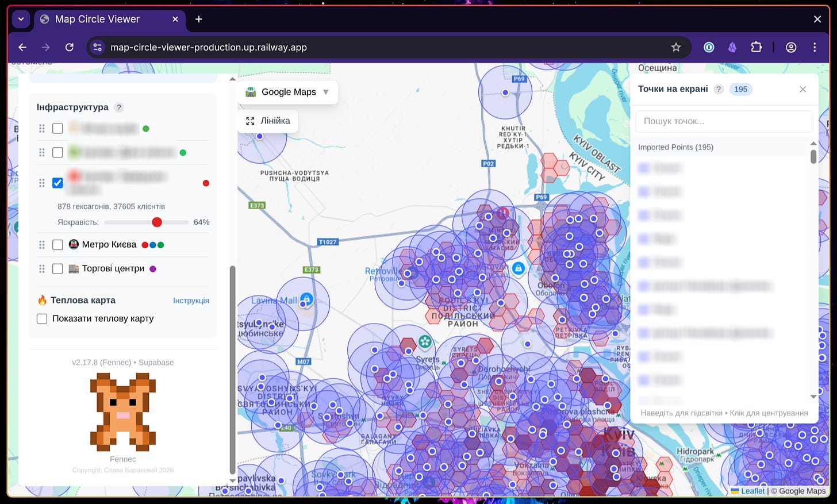Show help for Точки на екрані

tap(719, 89)
